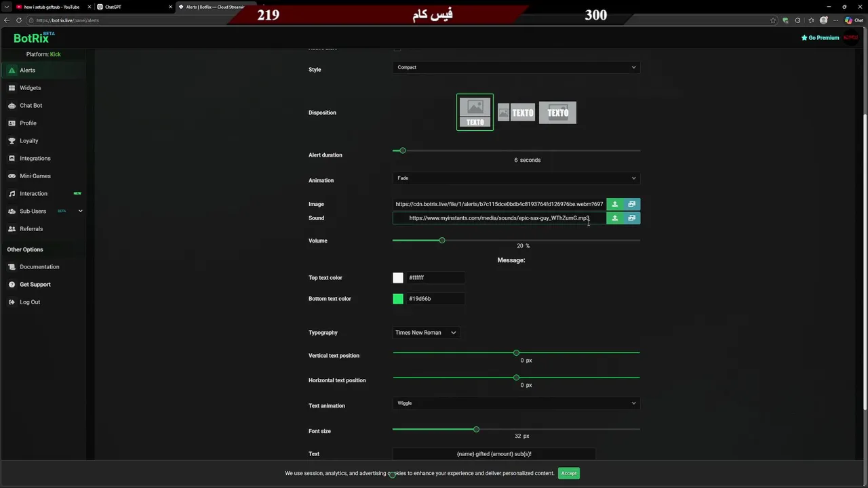Select the image-above-text disposition layout
868x488 pixels.
point(475,113)
